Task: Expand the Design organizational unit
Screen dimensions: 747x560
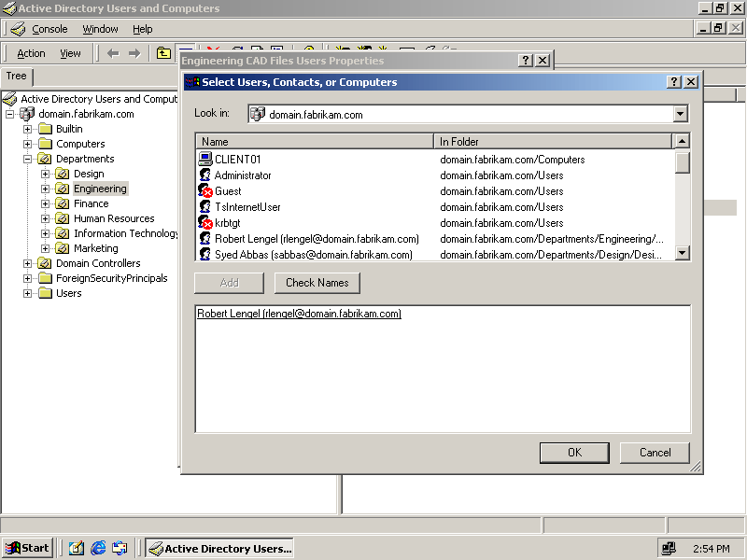Action: pos(45,174)
